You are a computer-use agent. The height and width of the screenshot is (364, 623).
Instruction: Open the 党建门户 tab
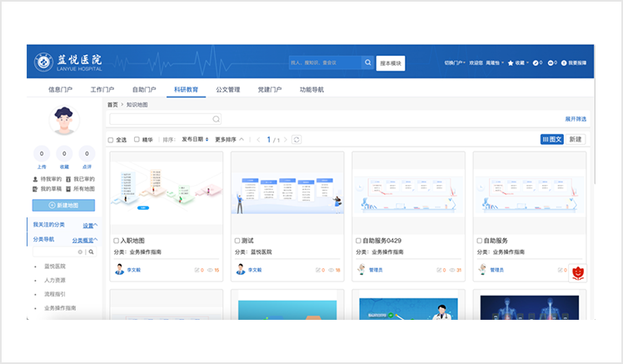(268, 89)
